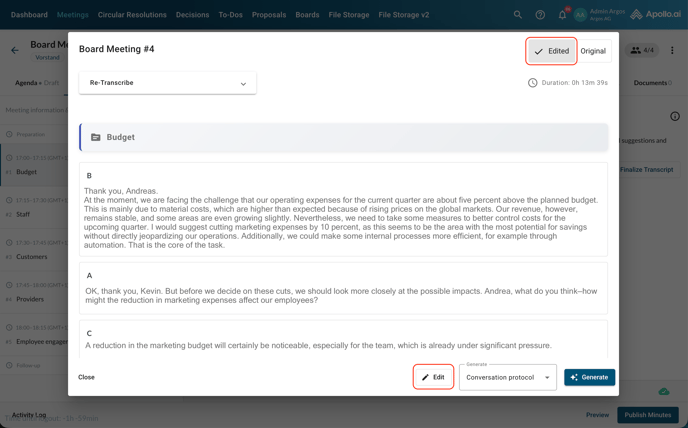
Task: Open the Conversation protocol generate dropdown
Action: coord(508,378)
